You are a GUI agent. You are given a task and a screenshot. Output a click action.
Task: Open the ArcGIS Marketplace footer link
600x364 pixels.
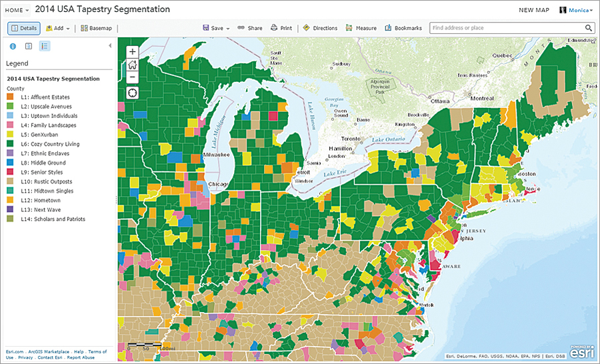(x=49, y=351)
